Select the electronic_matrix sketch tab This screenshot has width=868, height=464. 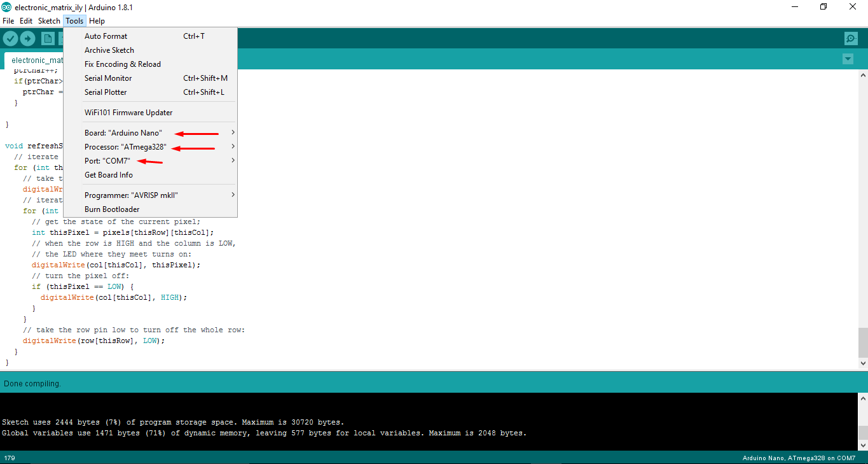pyautogui.click(x=34, y=60)
